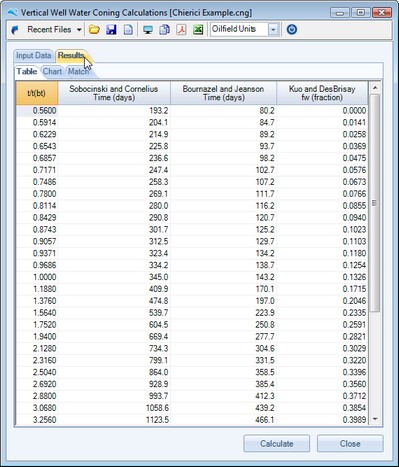Select cell with value 0.0475
399x467 pixels.
click(x=322, y=158)
